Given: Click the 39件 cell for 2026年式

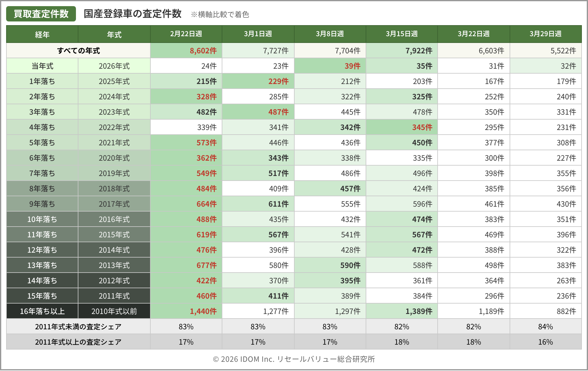Looking at the screenshot, I should coord(352,66).
